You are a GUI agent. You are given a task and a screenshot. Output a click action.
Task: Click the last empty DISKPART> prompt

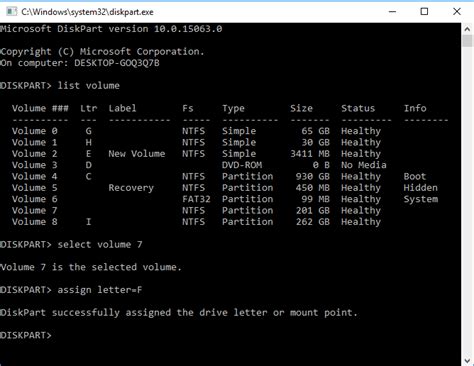pyautogui.click(x=26, y=335)
